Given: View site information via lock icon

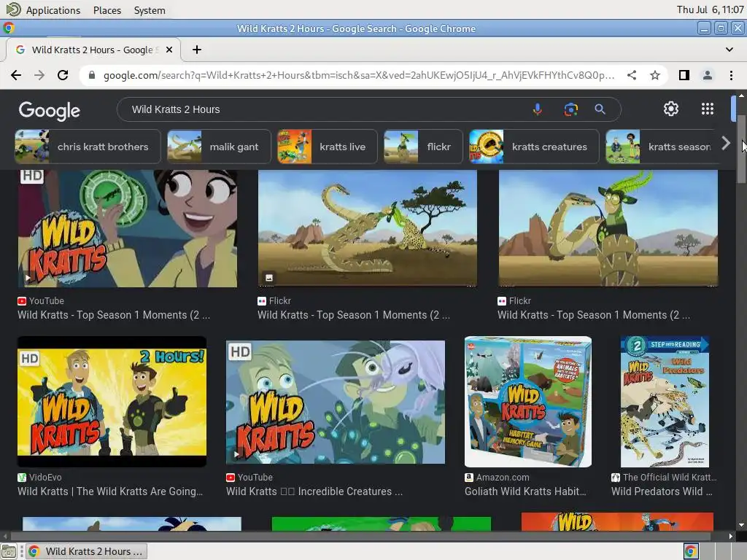Looking at the screenshot, I should click(x=92, y=75).
